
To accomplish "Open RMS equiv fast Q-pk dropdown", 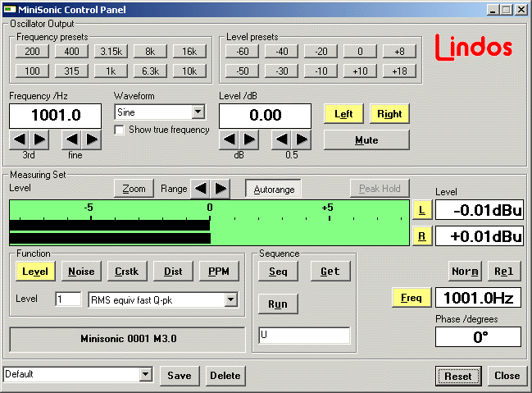I will pos(230,299).
